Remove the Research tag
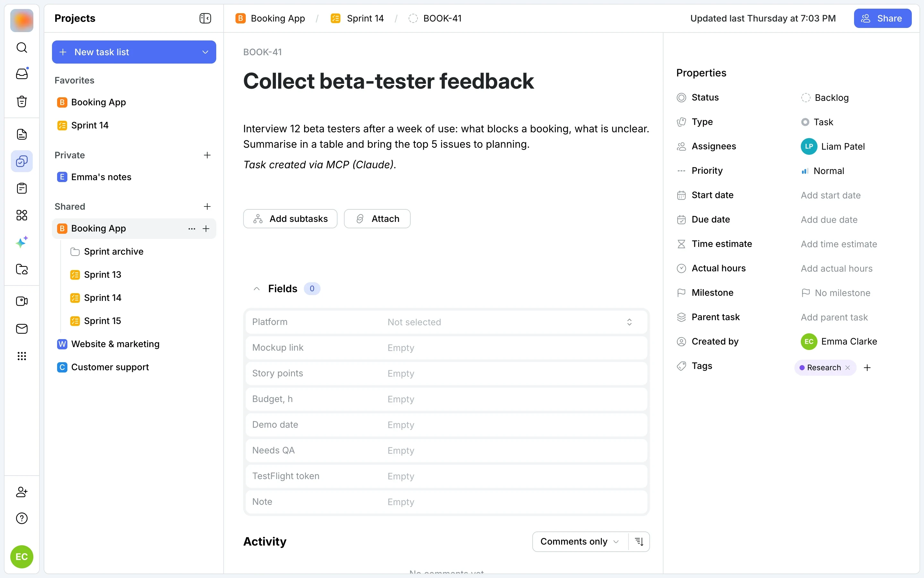The height and width of the screenshot is (578, 924). [x=848, y=368]
